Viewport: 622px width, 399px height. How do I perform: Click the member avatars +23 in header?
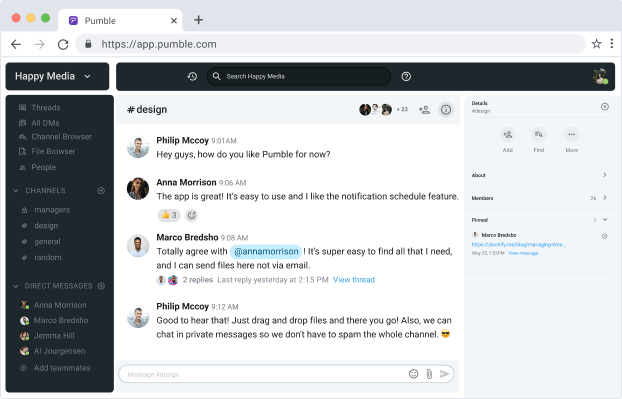click(x=383, y=109)
